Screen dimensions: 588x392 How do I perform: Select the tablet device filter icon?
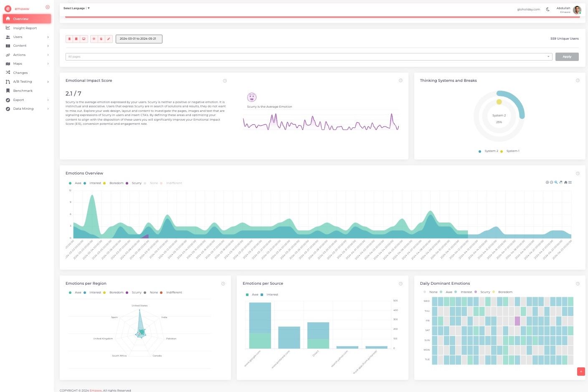76,39
